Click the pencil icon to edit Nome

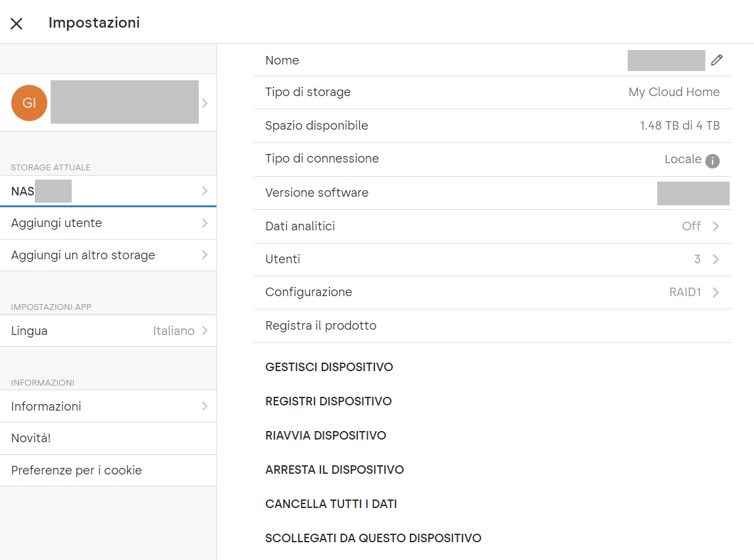[716, 61]
